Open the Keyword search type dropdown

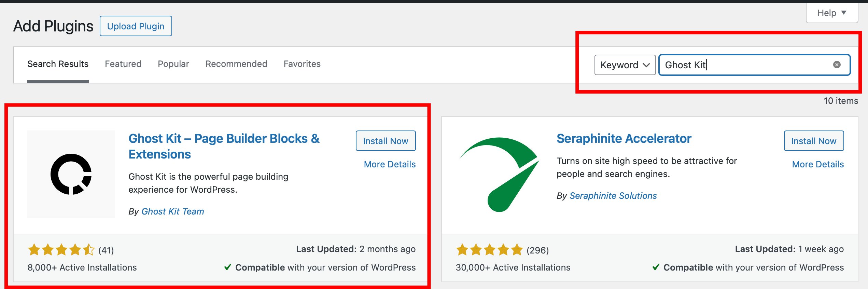coord(625,65)
